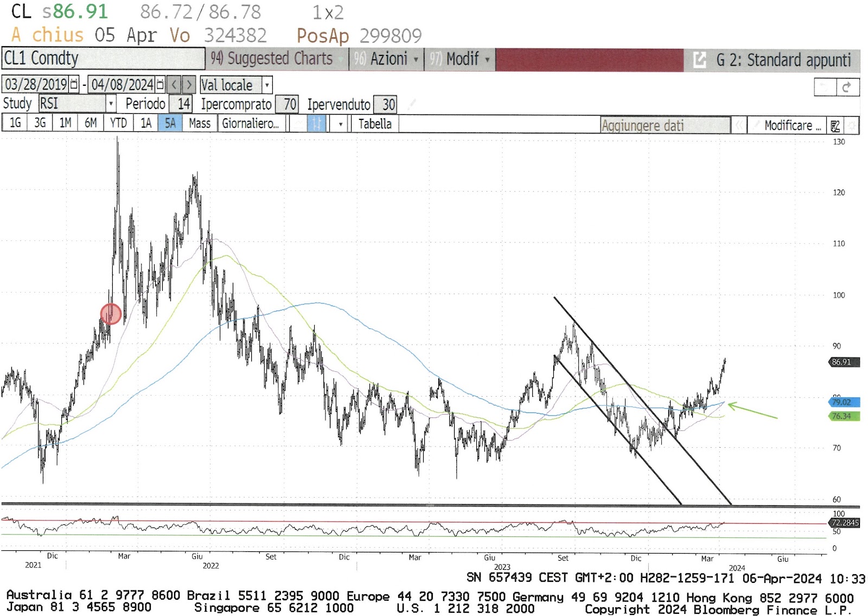The image size is (868, 616).
Task: Select the 1A time range tab
Action: click(146, 123)
